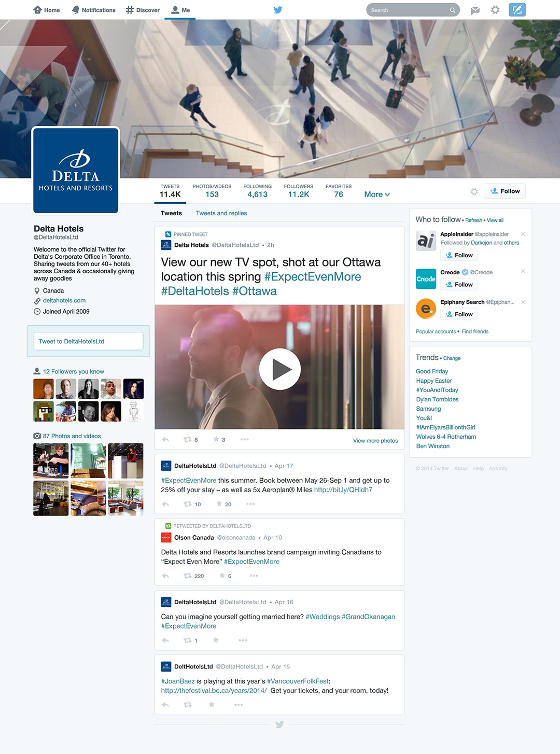This screenshot has width=560, height=754.
Task: Open the #VancouverFolkFest hashtag
Action: coord(298,681)
